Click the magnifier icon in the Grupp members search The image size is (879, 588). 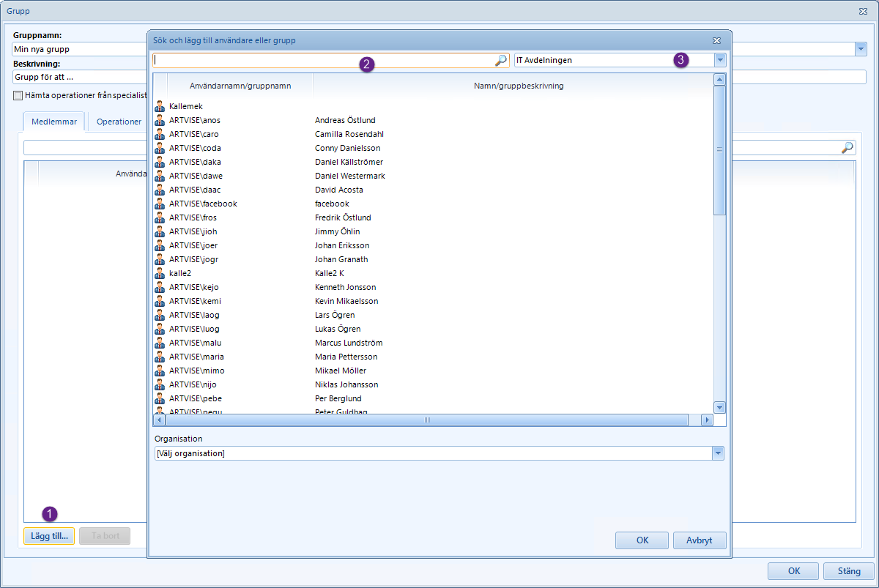pos(848,147)
